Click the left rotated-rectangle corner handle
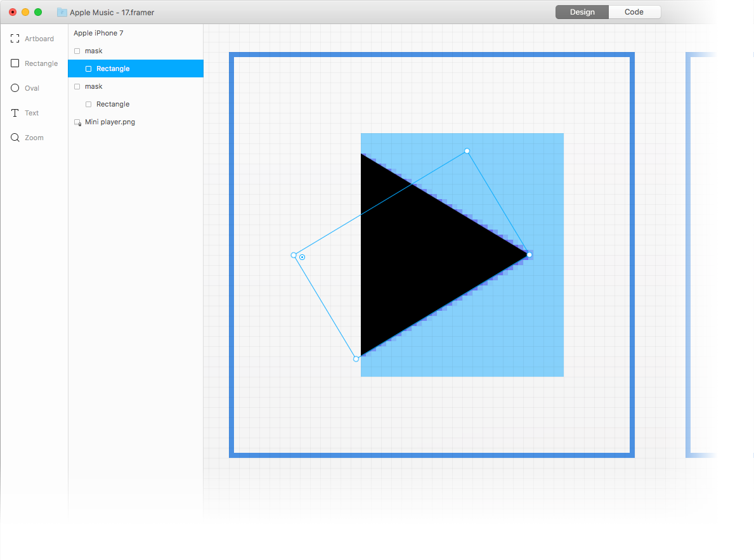Viewport: 754px width, 560px height. click(294, 255)
